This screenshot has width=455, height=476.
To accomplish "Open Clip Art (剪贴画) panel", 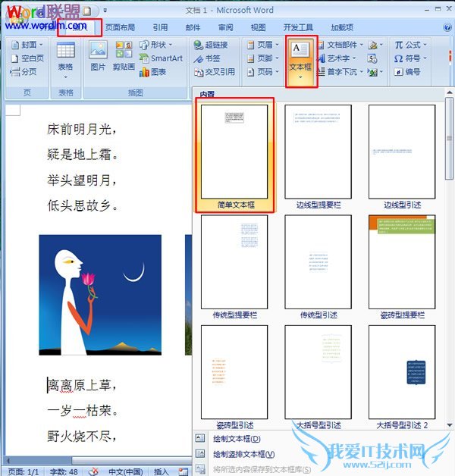I will point(124,56).
